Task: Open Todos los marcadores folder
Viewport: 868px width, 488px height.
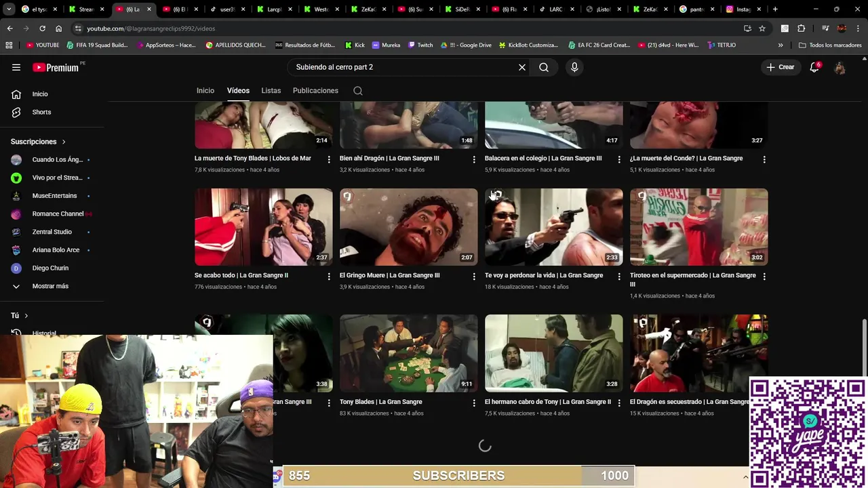Action: pos(830,45)
